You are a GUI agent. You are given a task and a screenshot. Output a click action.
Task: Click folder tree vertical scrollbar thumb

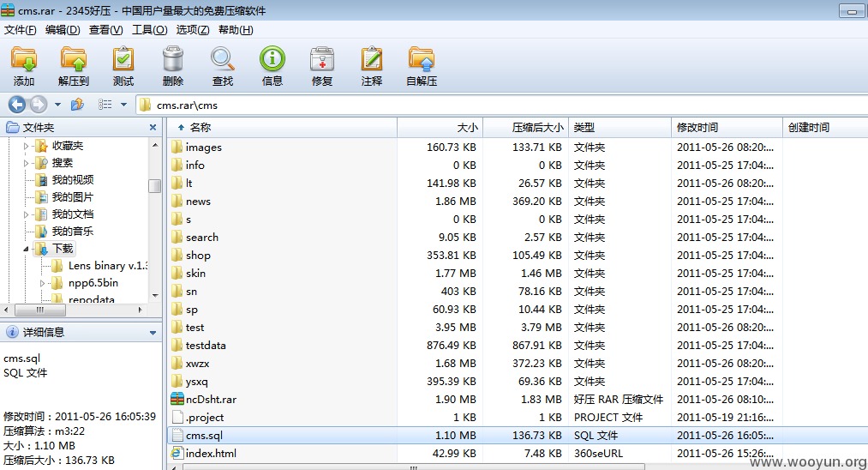[155, 185]
